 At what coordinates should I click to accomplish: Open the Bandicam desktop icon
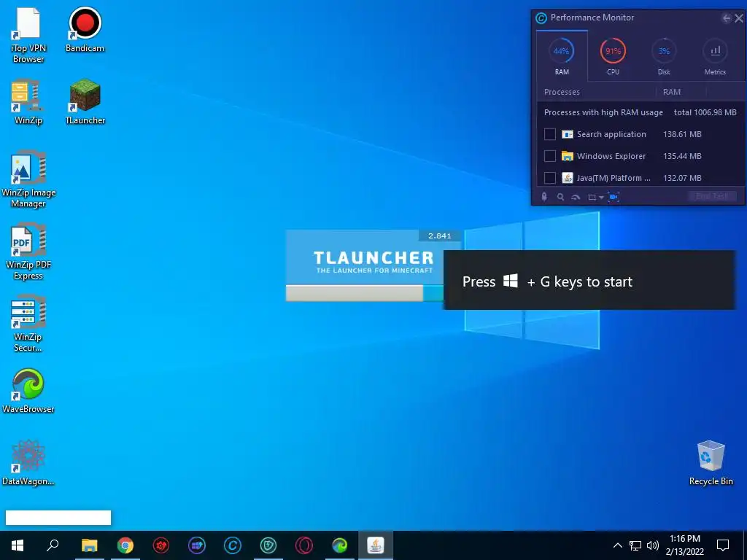click(85, 29)
